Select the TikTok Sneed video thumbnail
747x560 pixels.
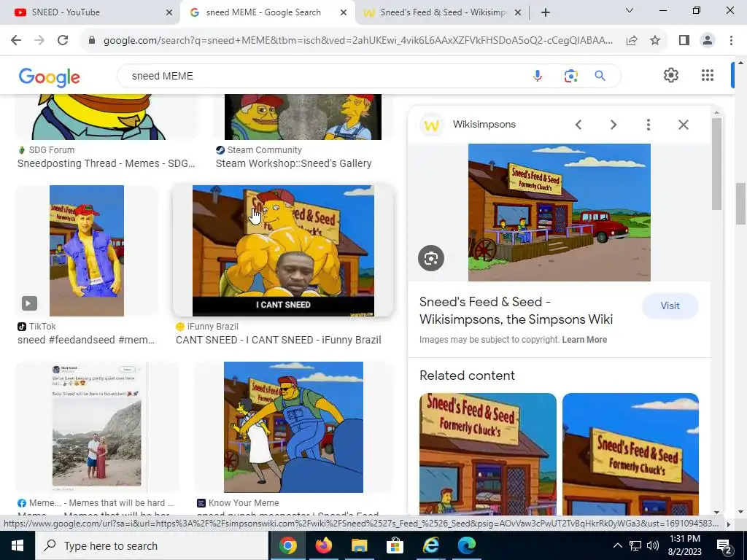87,251
